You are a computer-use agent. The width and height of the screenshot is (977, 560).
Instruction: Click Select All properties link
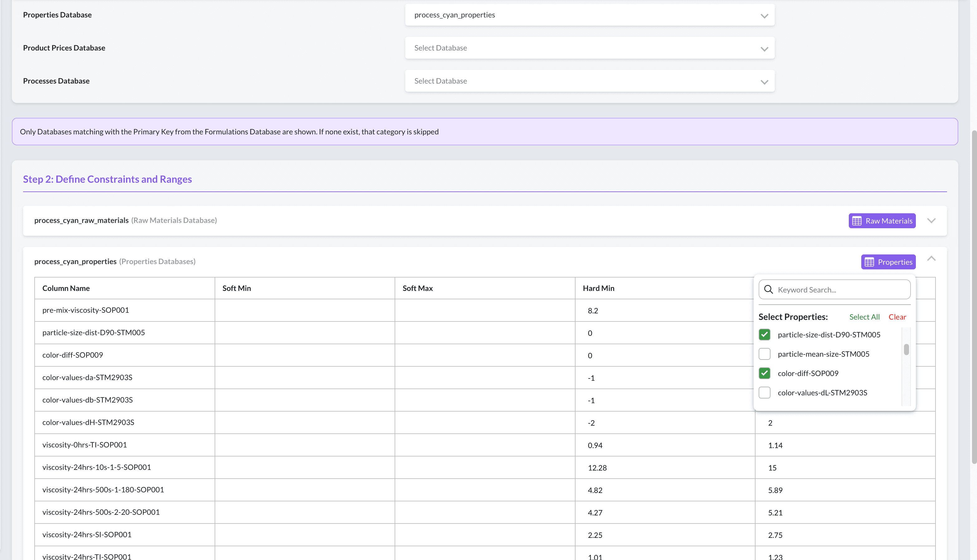point(864,317)
